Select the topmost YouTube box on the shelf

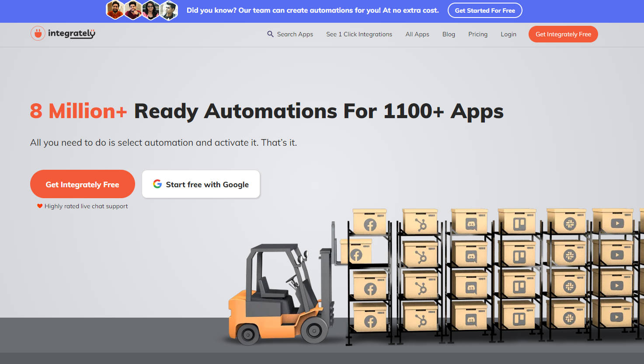tap(616, 221)
